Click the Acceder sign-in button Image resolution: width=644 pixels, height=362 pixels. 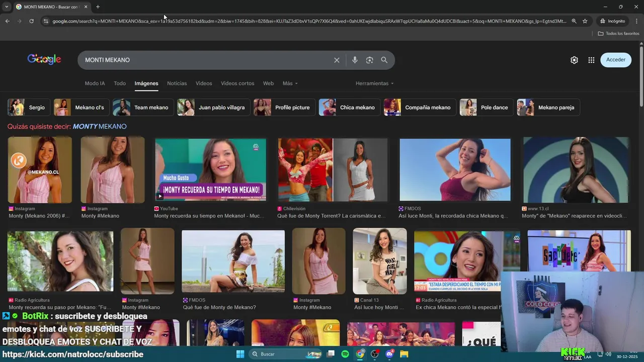616,59
